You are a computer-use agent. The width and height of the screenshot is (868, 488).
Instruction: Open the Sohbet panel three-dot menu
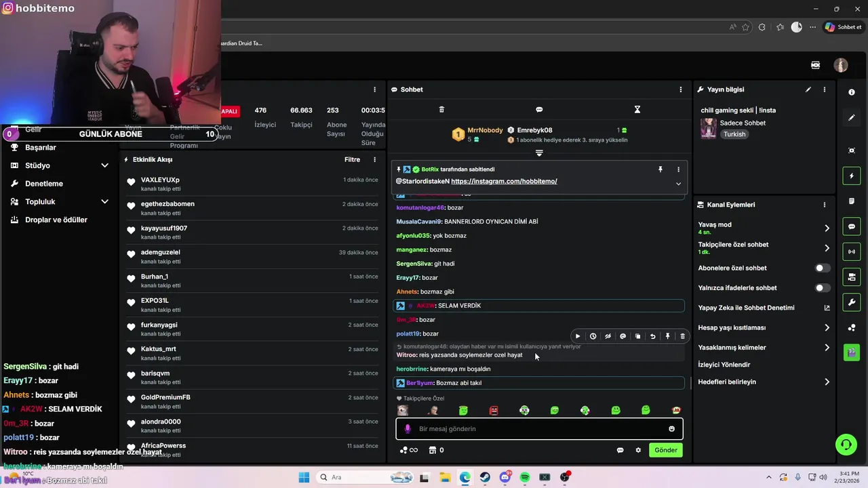tap(681, 89)
